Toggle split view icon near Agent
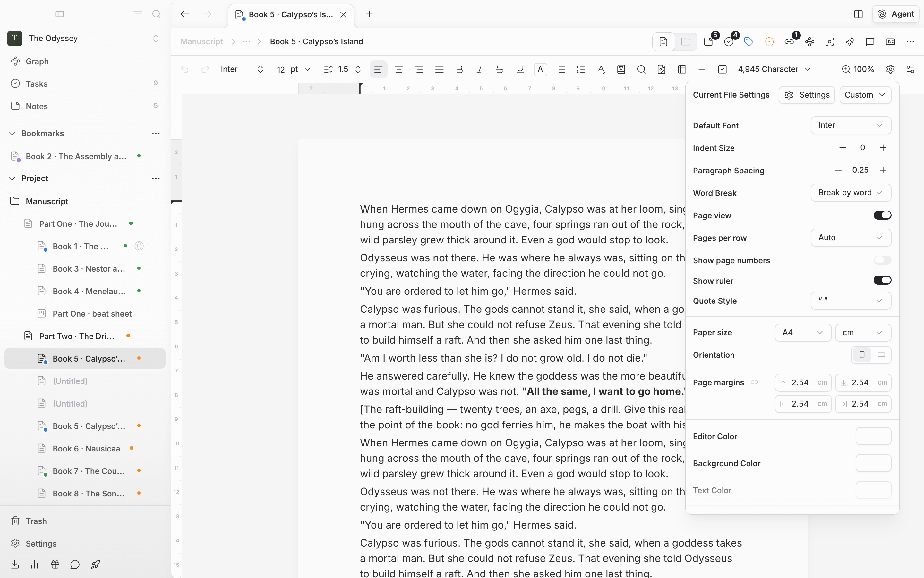The width and height of the screenshot is (924, 578). 858,14
